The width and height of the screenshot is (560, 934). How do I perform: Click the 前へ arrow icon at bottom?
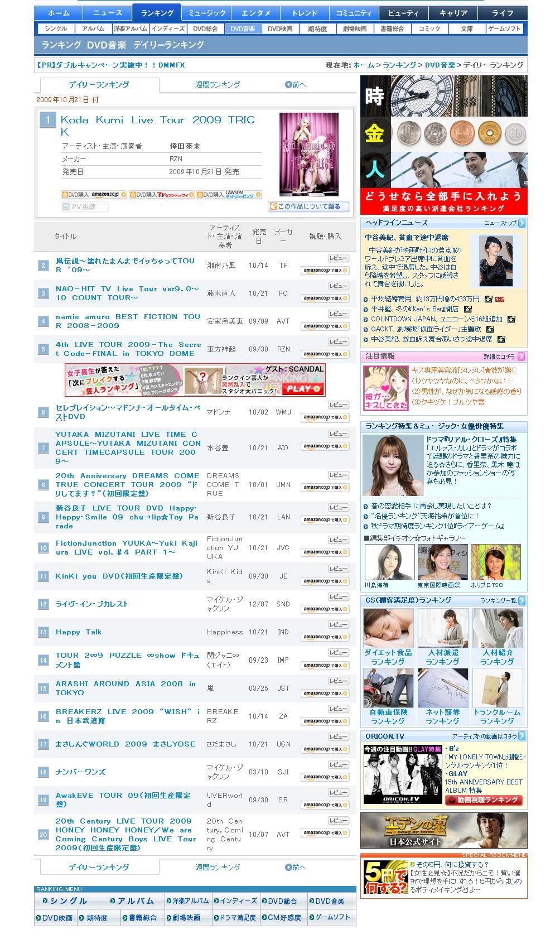coord(288,867)
